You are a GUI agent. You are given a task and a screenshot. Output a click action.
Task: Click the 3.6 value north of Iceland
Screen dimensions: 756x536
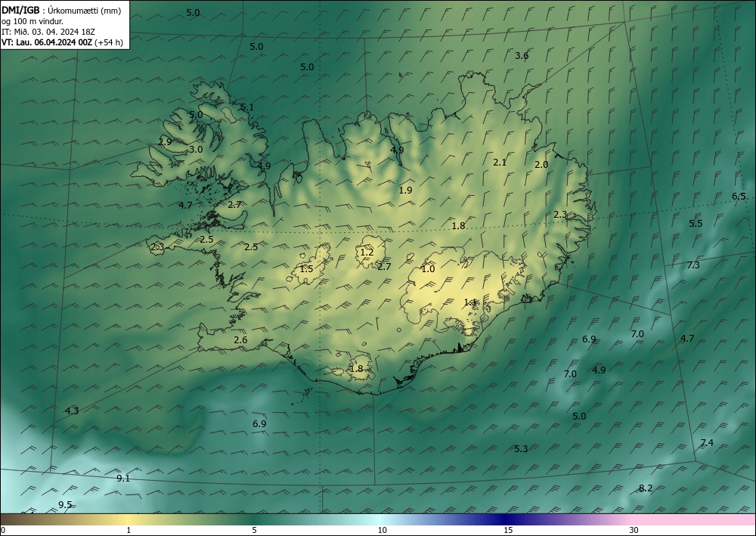click(x=522, y=56)
